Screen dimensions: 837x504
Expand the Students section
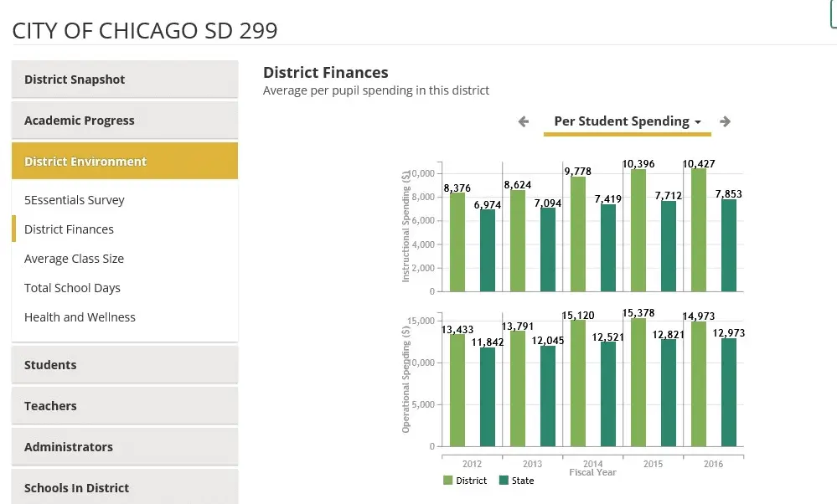click(x=125, y=365)
